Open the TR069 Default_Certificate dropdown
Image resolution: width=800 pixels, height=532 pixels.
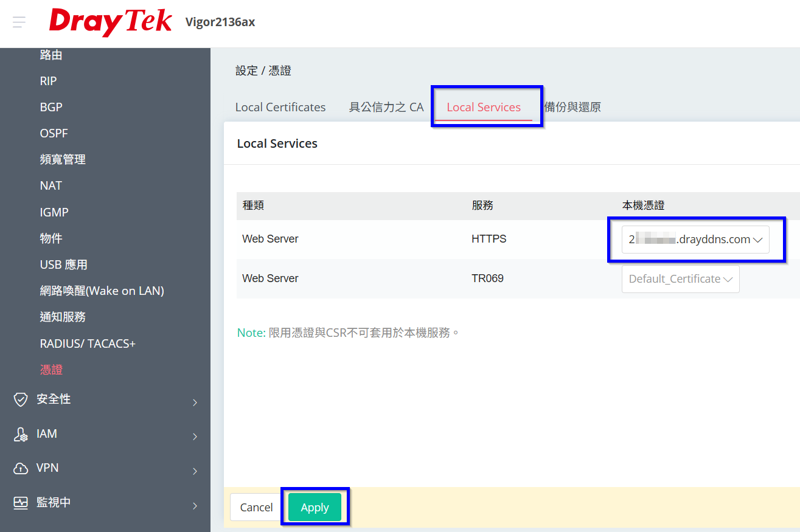[681, 279]
